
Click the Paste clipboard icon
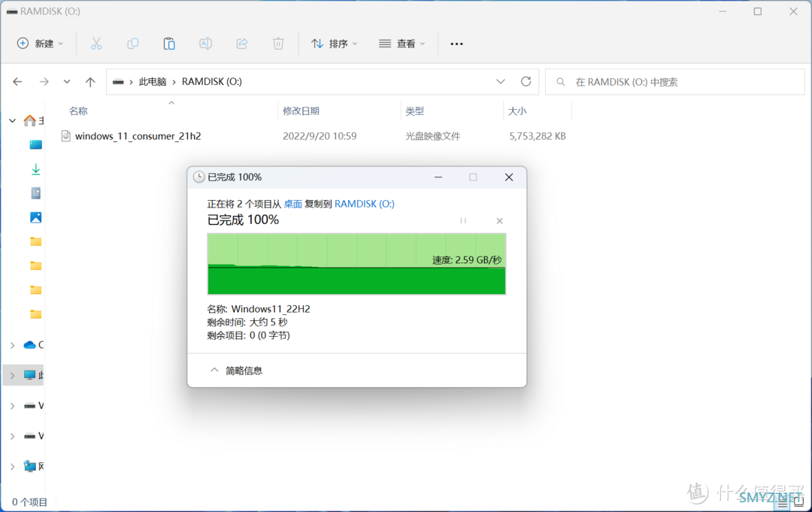coord(169,44)
